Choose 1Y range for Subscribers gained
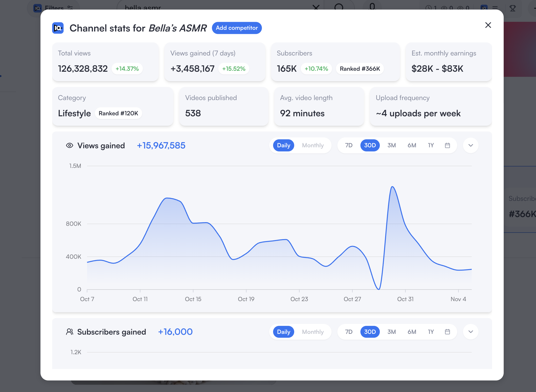The width and height of the screenshot is (536, 392). (x=431, y=332)
